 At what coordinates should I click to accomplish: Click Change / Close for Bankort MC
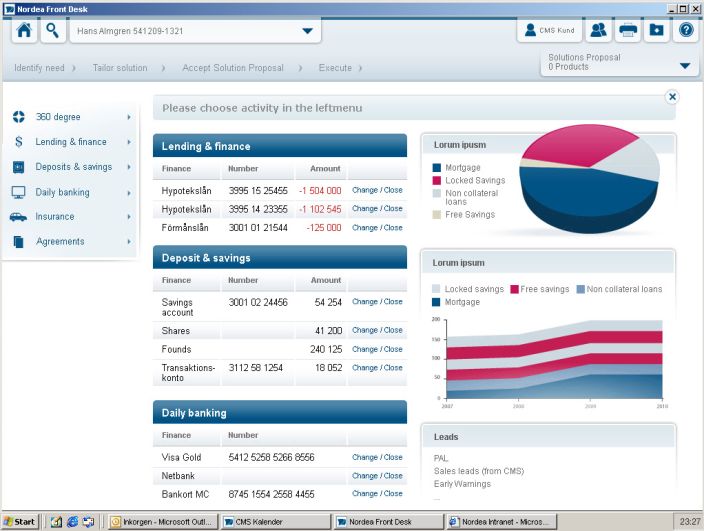click(377, 494)
